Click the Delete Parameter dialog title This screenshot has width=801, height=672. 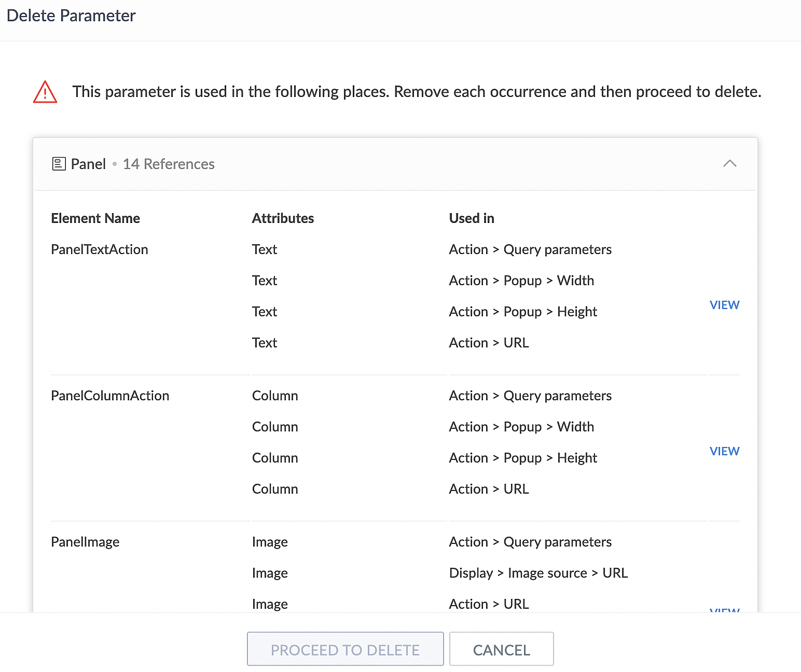(71, 16)
